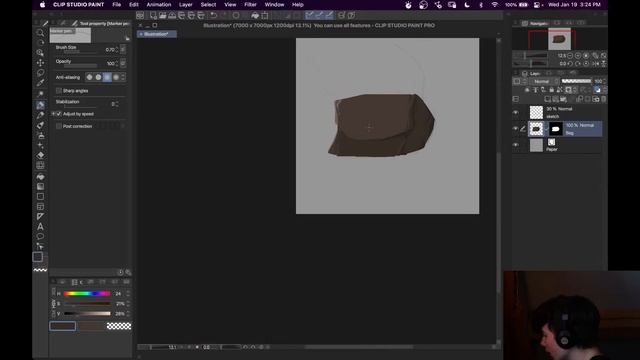Click delete layer trash icon
Screen dimensions: 640x360
[603, 99]
